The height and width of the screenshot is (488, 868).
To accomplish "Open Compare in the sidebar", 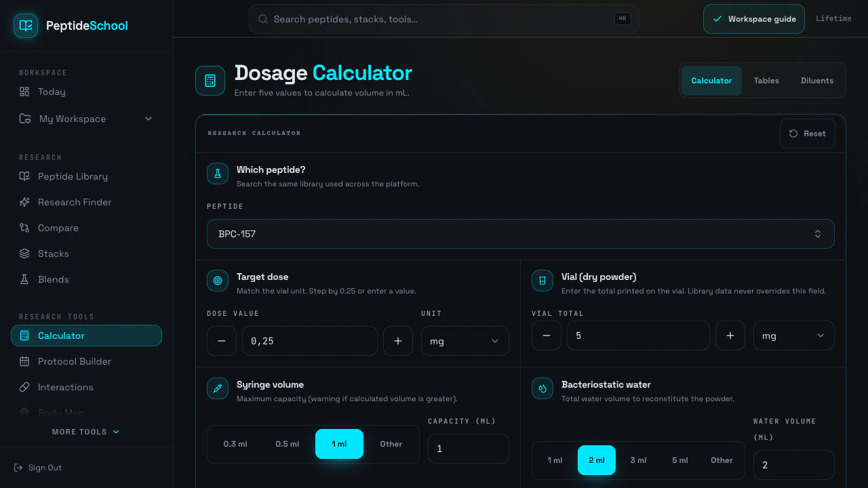I will click(87, 228).
